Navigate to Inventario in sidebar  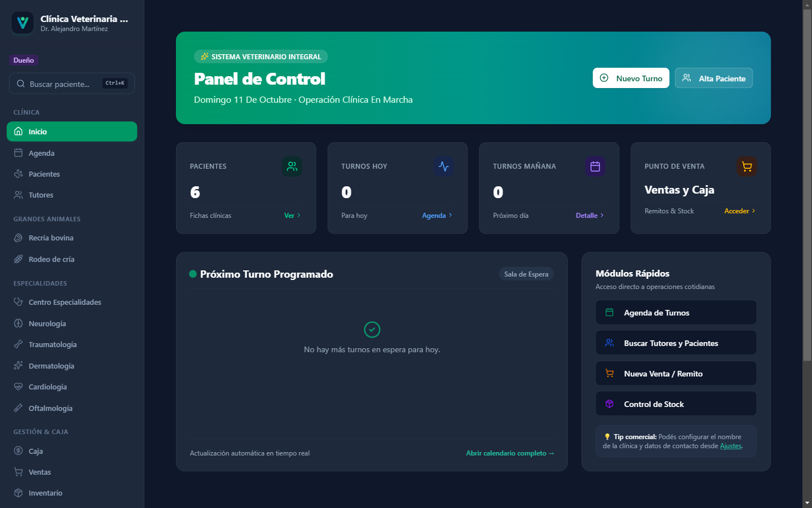[72, 493]
